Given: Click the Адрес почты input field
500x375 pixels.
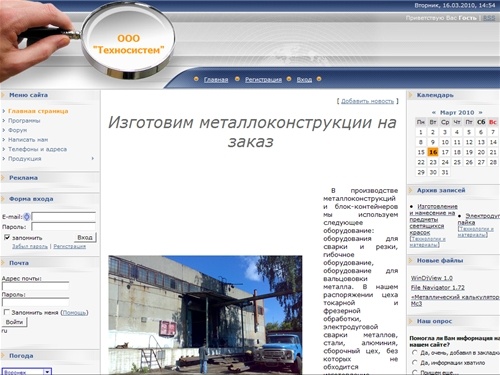Looking at the screenshot, I should pos(35,286).
